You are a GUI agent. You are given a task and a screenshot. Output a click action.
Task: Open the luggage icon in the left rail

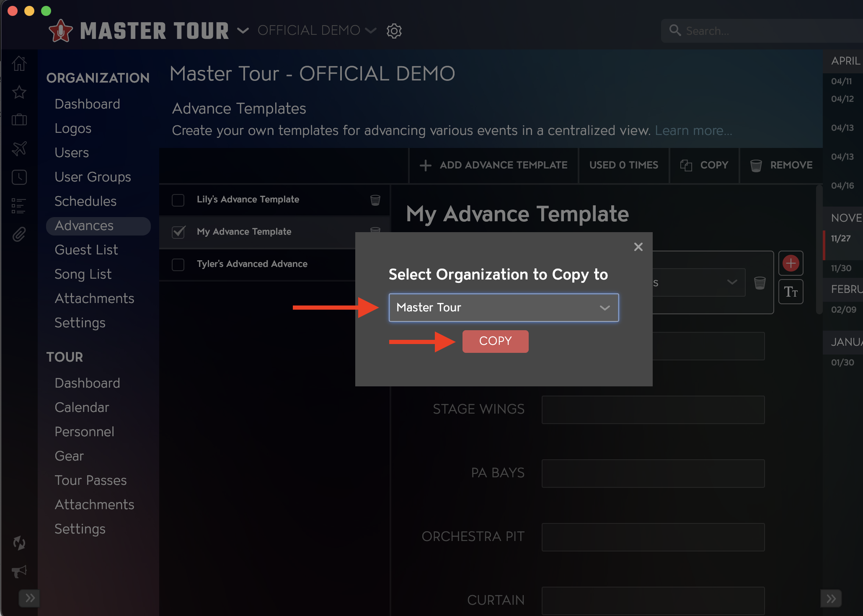pos(19,120)
